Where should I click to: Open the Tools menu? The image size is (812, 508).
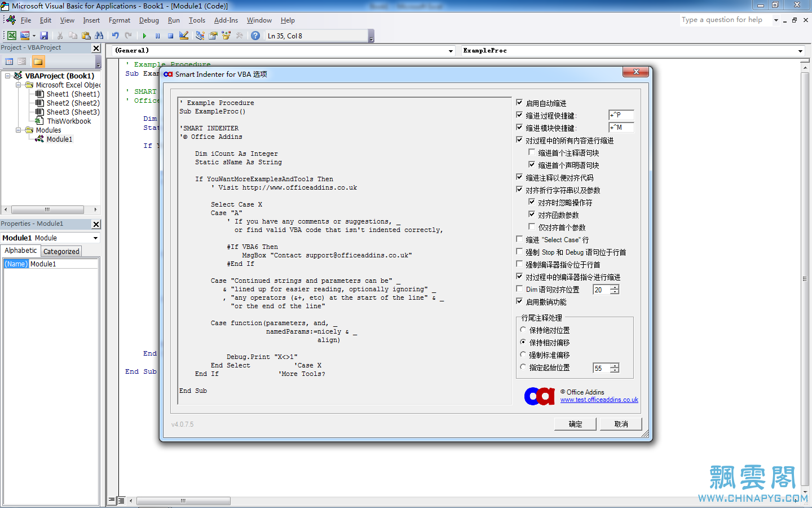[197, 20]
